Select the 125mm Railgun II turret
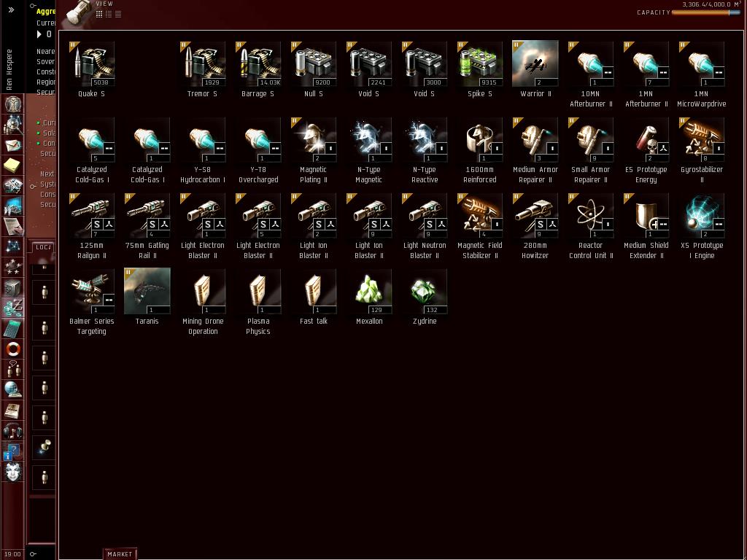 coord(91,227)
